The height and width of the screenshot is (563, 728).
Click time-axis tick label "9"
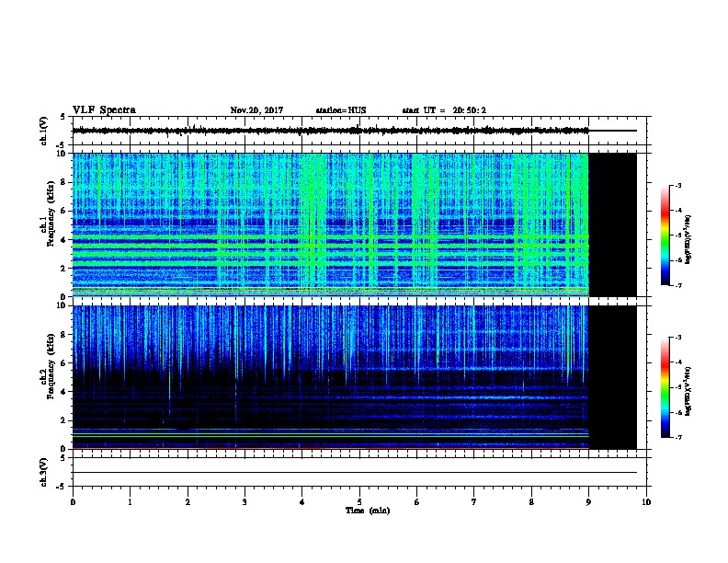pyautogui.click(x=588, y=501)
